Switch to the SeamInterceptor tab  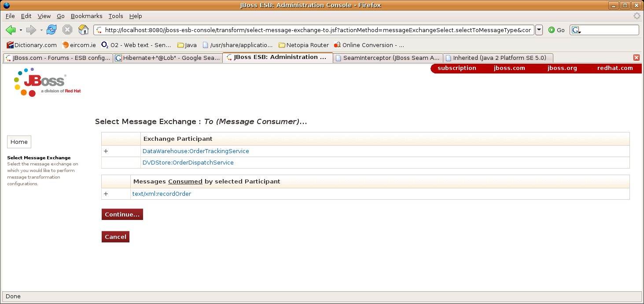(387, 58)
